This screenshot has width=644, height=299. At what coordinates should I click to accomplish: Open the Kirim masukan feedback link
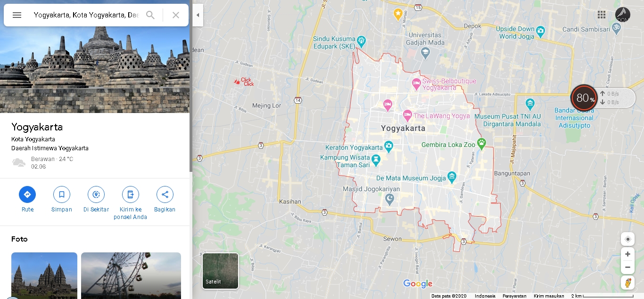pos(549,296)
